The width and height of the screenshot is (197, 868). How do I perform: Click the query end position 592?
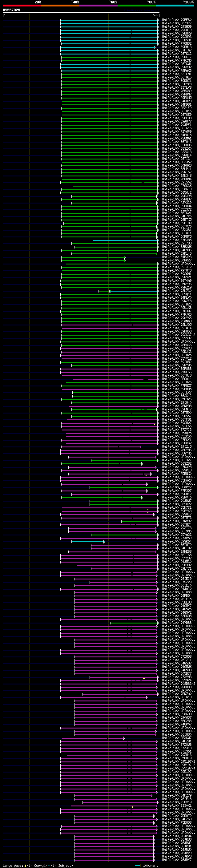(155, 15)
